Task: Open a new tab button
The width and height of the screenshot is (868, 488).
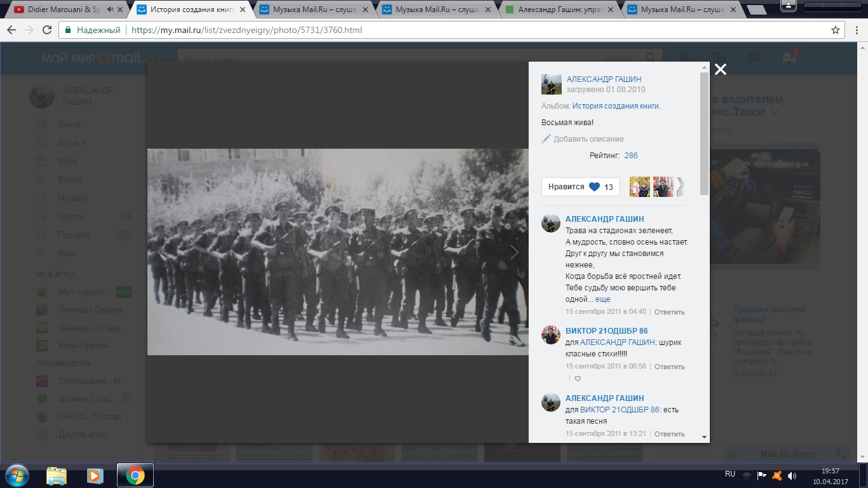Action: tap(756, 10)
